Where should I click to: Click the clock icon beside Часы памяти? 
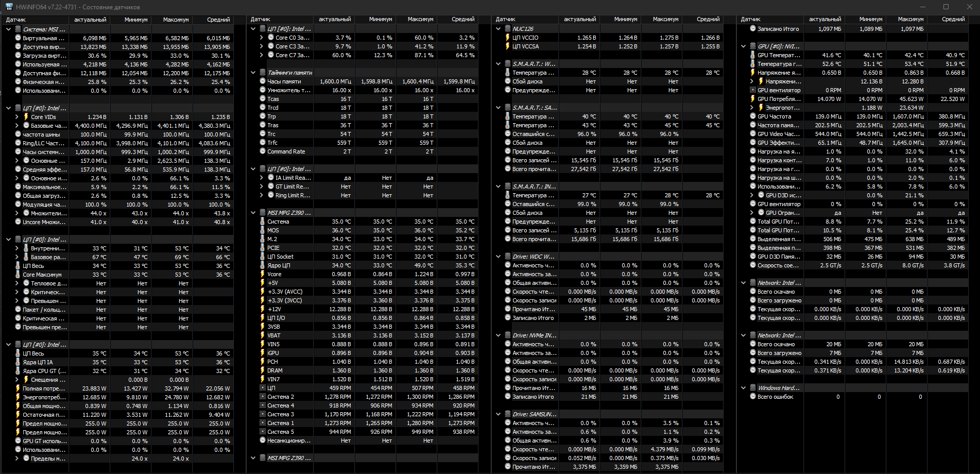(x=263, y=81)
